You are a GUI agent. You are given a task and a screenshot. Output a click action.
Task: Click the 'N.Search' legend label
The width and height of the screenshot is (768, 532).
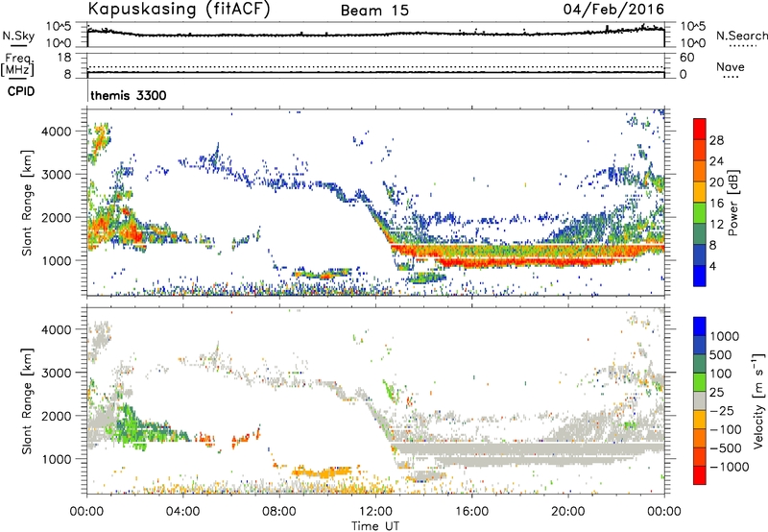click(x=741, y=36)
